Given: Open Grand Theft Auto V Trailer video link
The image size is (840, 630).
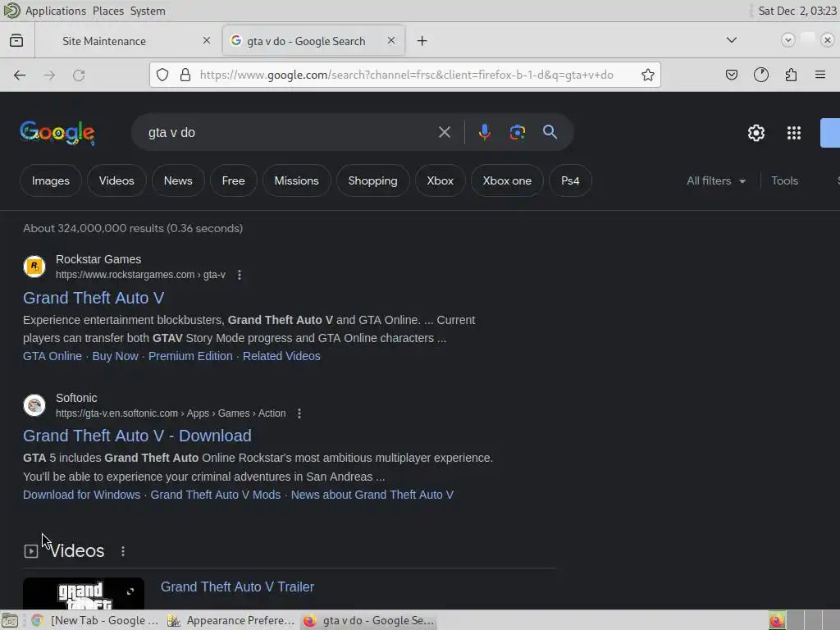Looking at the screenshot, I should 237,587.
